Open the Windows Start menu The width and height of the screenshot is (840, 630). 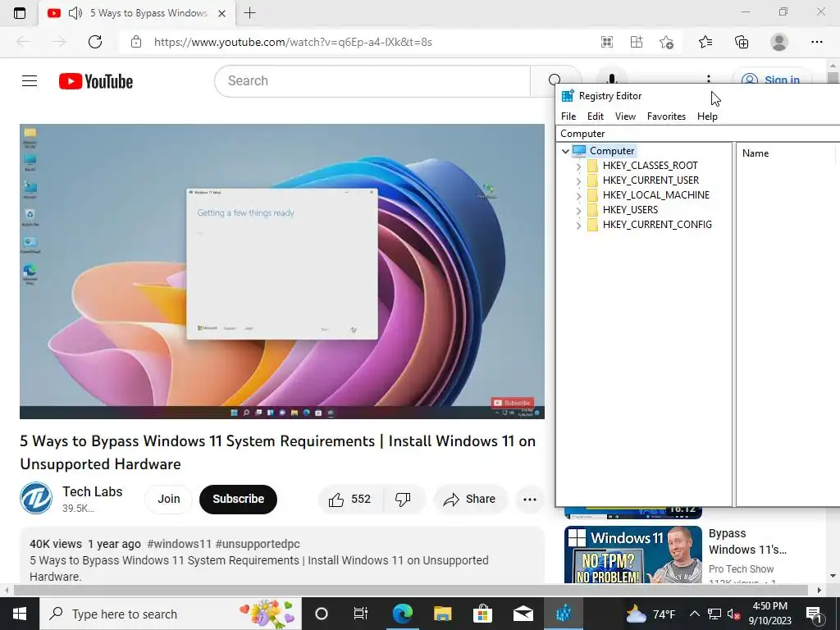(20, 614)
